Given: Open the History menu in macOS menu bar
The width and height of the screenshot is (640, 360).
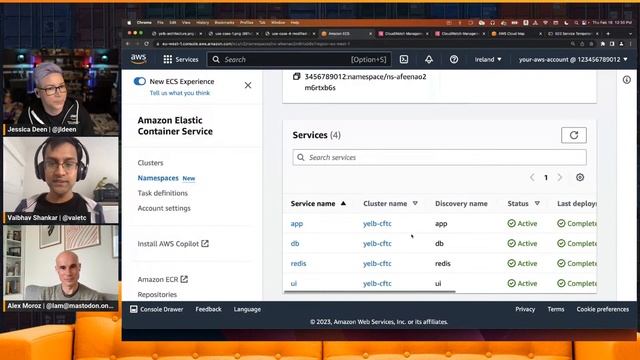Looking at the screenshot, I should pyautogui.click(x=202, y=23).
